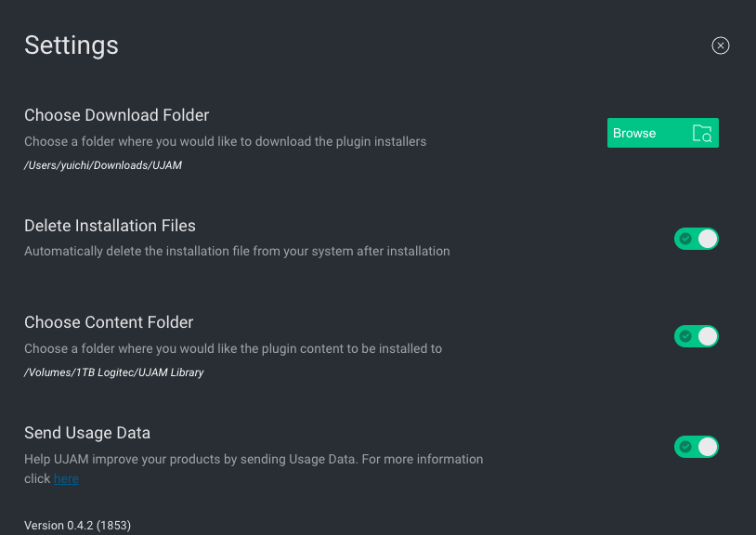The height and width of the screenshot is (535, 756).
Task: Click the checkmark icon in Delete Installation Files toggle
Action: pos(685,239)
